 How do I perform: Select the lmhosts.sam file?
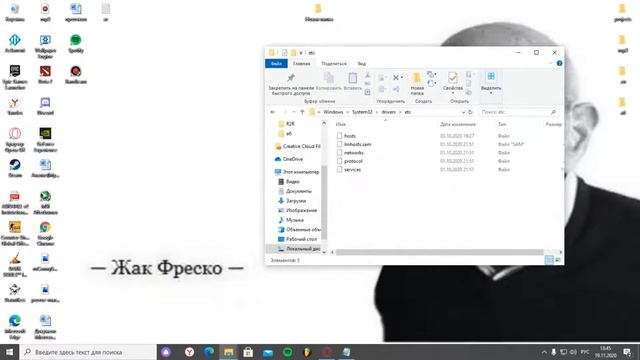357,144
